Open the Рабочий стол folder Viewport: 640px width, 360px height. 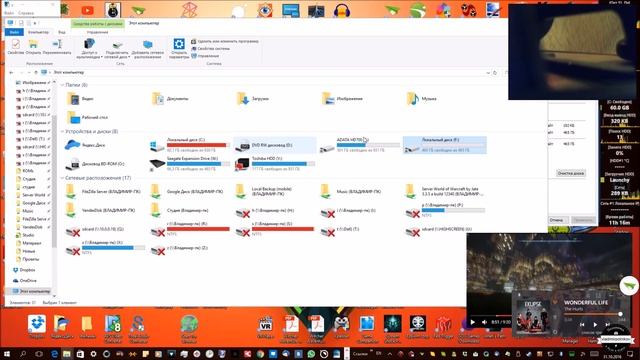[x=87, y=118]
